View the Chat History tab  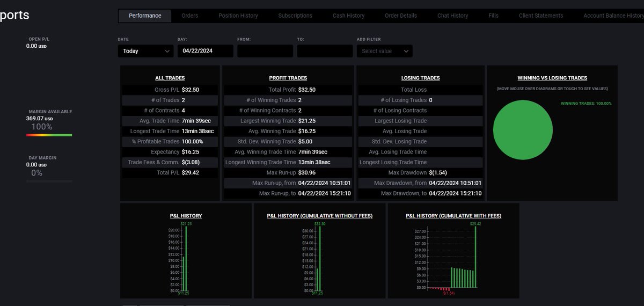(452, 16)
